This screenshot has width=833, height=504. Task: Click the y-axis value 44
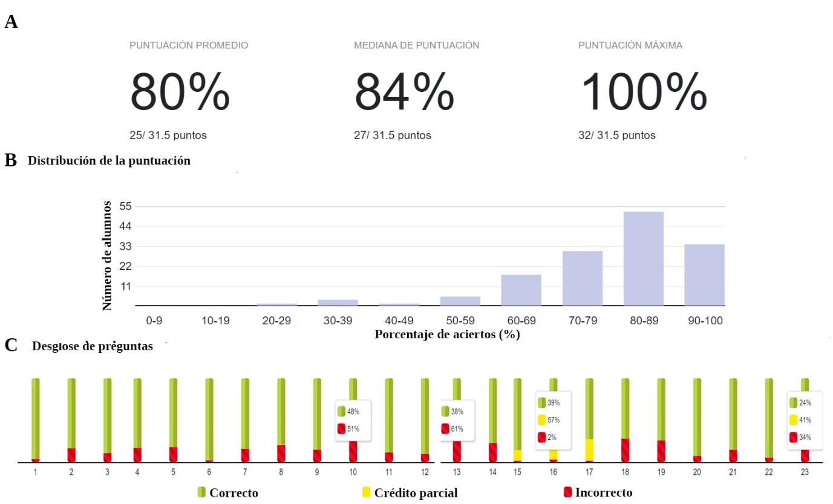tap(126, 226)
